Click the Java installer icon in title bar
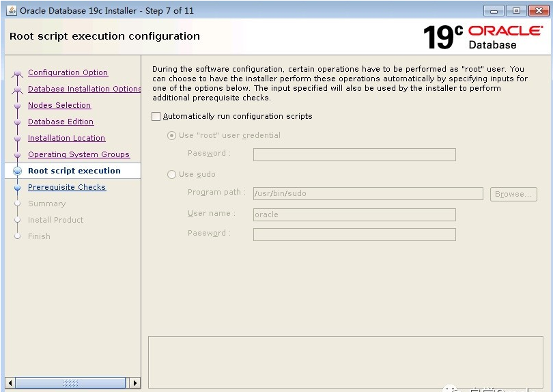 [x=12, y=10]
